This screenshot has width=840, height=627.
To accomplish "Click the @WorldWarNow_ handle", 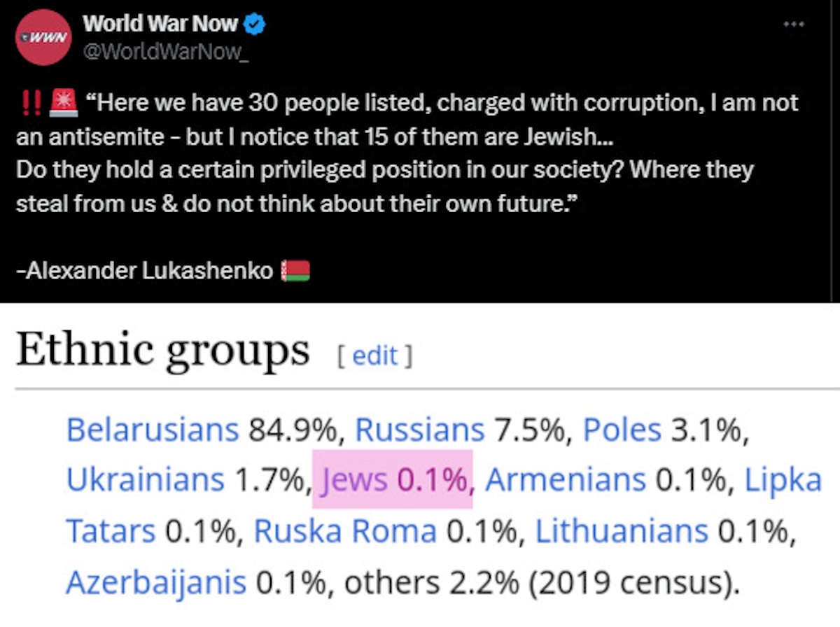I will (165, 54).
